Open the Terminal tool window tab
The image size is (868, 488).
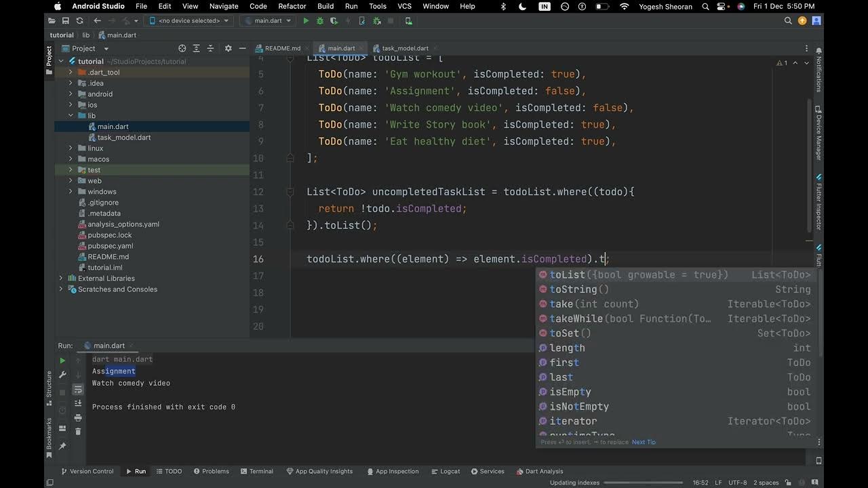pyautogui.click(x=256, y=471)
